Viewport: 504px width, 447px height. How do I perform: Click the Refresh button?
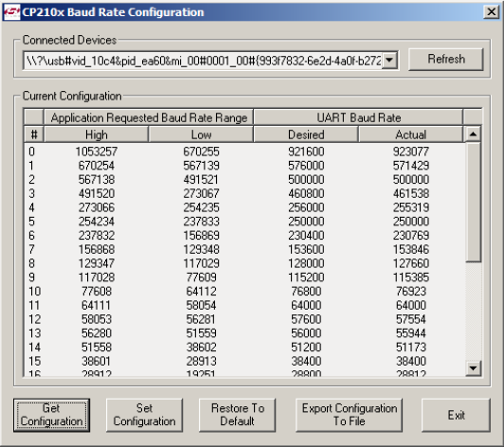click(446, 59)
